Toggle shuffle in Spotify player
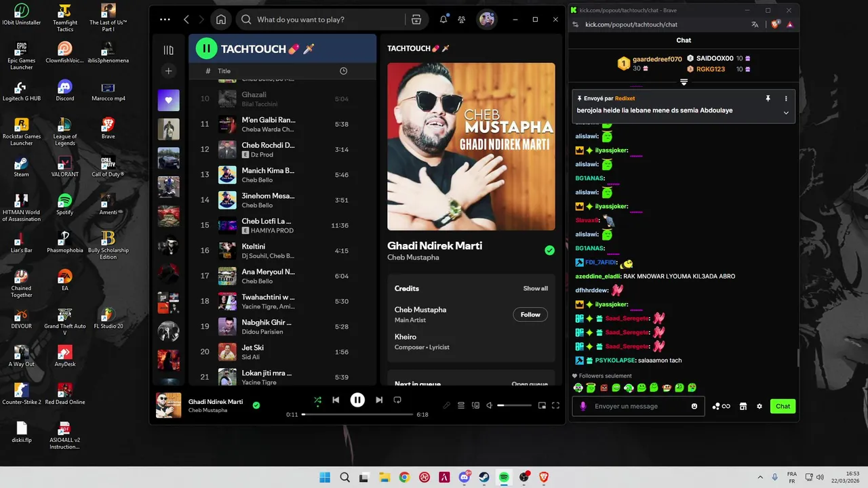The height and width of the screenshot is (488, 868). (317, 401)
